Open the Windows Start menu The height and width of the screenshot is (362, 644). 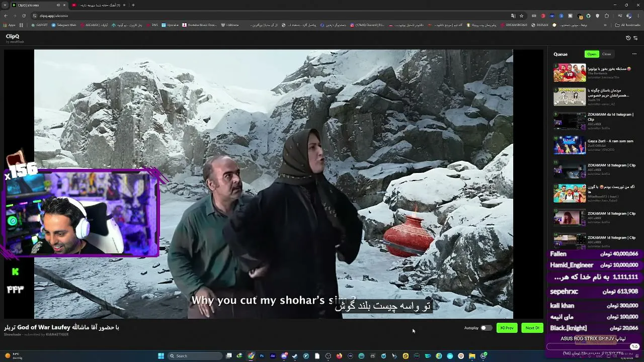[161, 356]
